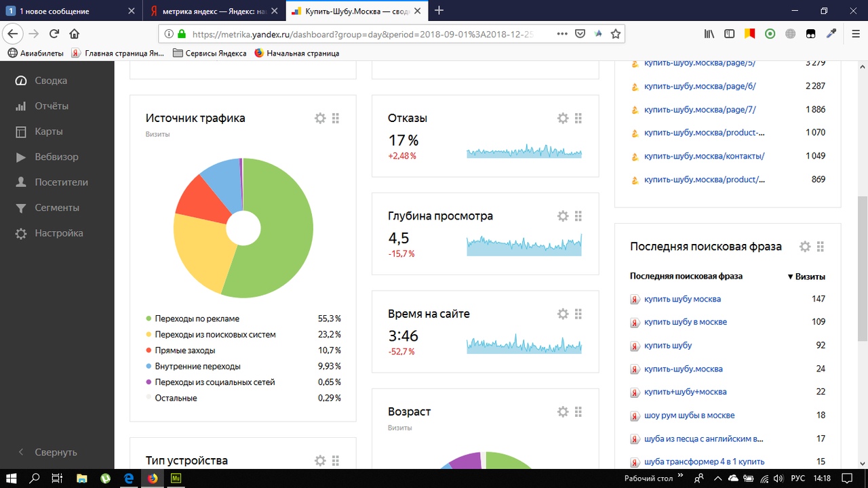868x488 pixels.
Task: Open купить-шубу.москва/контакты/ link
Action: click(x=704, y=156)
